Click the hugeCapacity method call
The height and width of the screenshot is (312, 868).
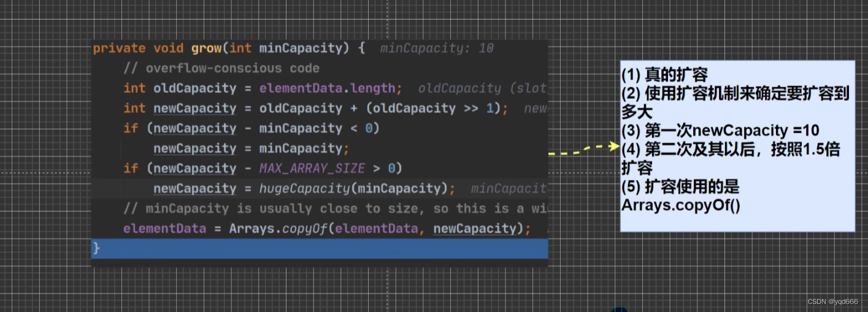tap(305, 189)
